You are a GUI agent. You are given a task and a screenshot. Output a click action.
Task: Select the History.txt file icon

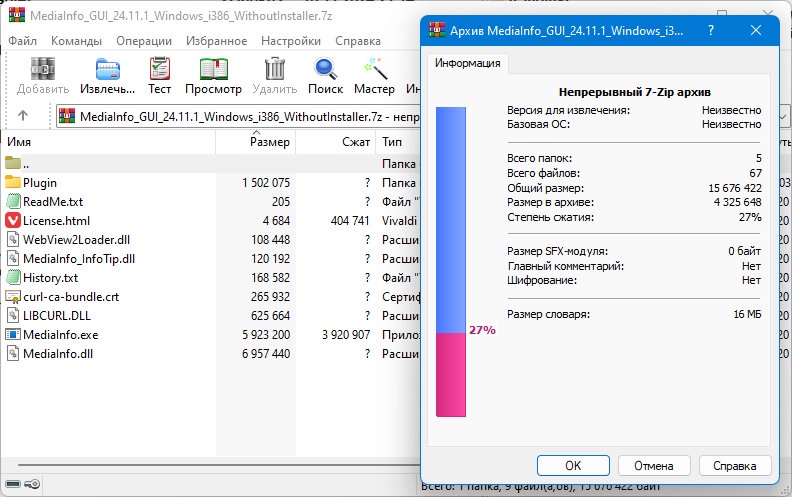coord(13,277)
